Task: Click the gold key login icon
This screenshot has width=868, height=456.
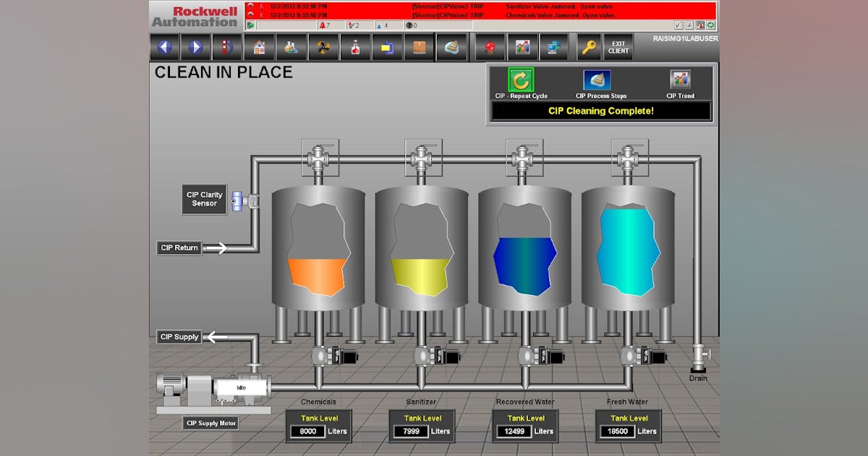Action: pos(589,48)
